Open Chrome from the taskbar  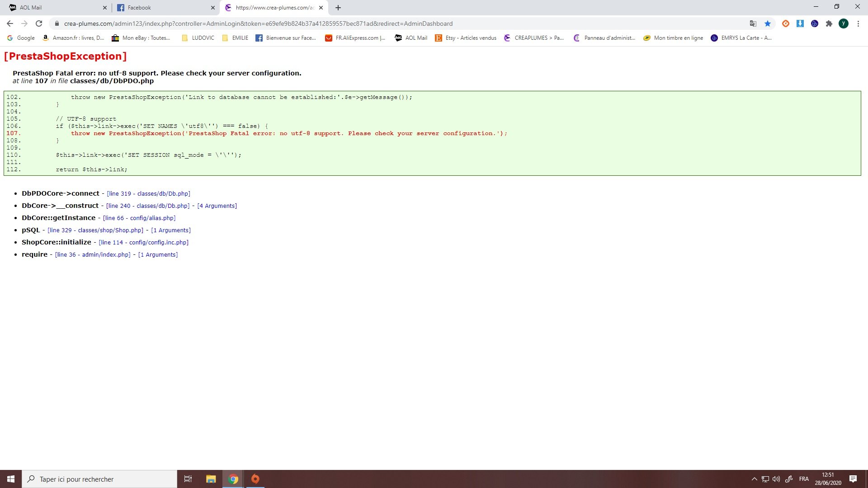233,479
